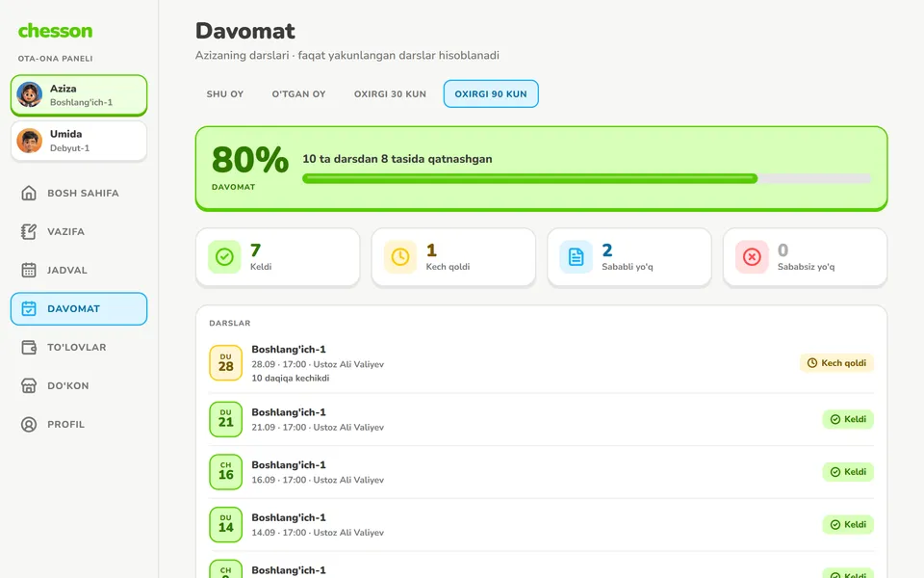924x578 pixels.
Task: Click "21.09 · 17:00 · Ustoz Ali Valiyev" line
Action: click(x=318, y=427)
